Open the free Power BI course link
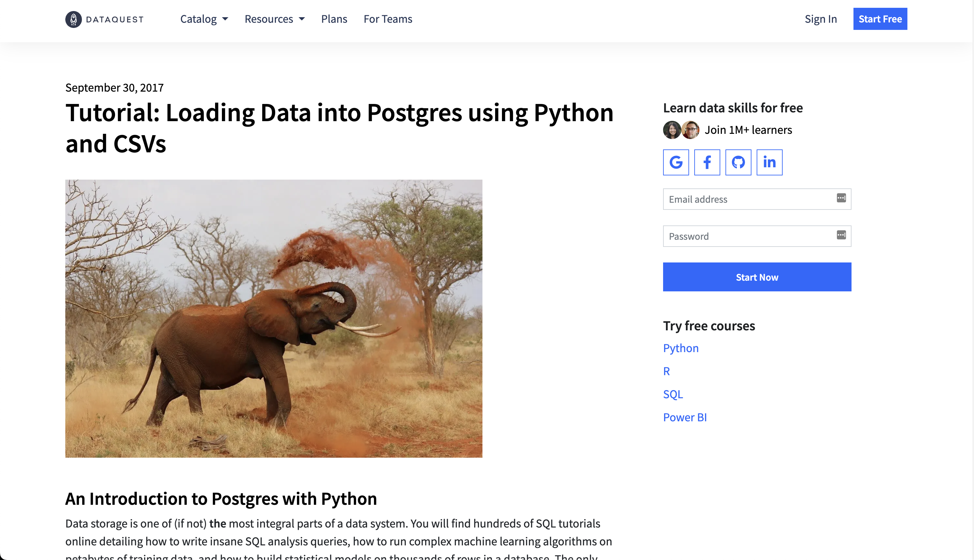 (685, 417)
